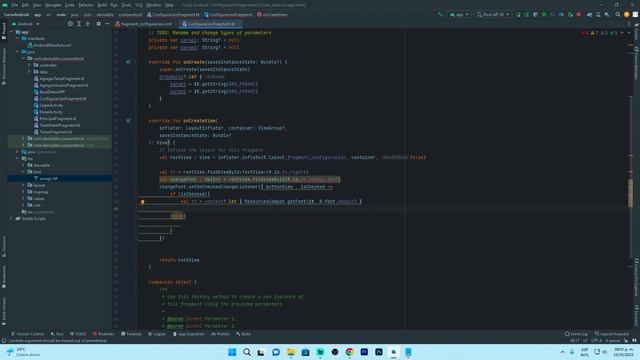Open the app run configuration dropdown
The height and width of the screenshot is (360, 640).
pyautogui.click(x=459, y=15)
